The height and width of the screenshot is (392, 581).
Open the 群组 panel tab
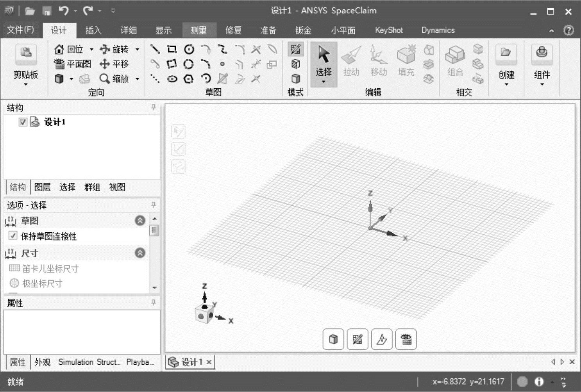[92, 187]
